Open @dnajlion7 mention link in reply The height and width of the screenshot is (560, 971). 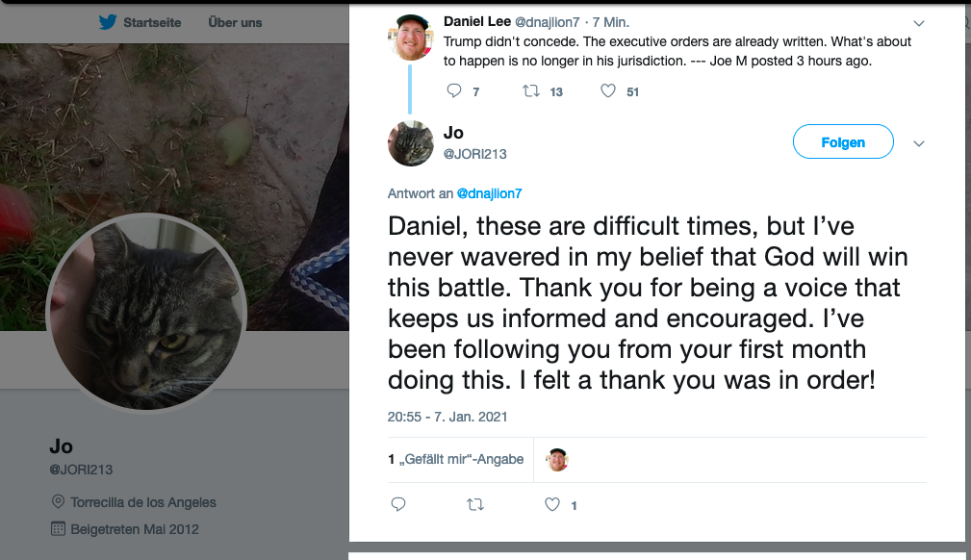(x=489, y=193)
